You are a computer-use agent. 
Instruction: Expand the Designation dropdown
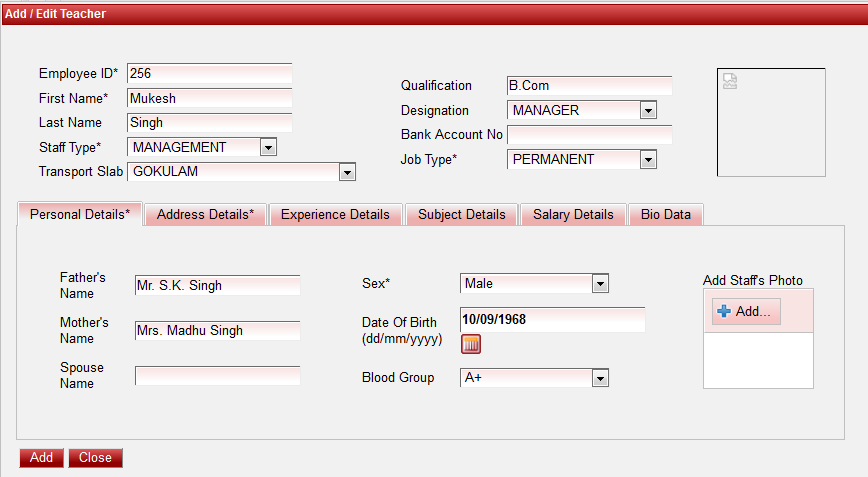pos(647,111)
